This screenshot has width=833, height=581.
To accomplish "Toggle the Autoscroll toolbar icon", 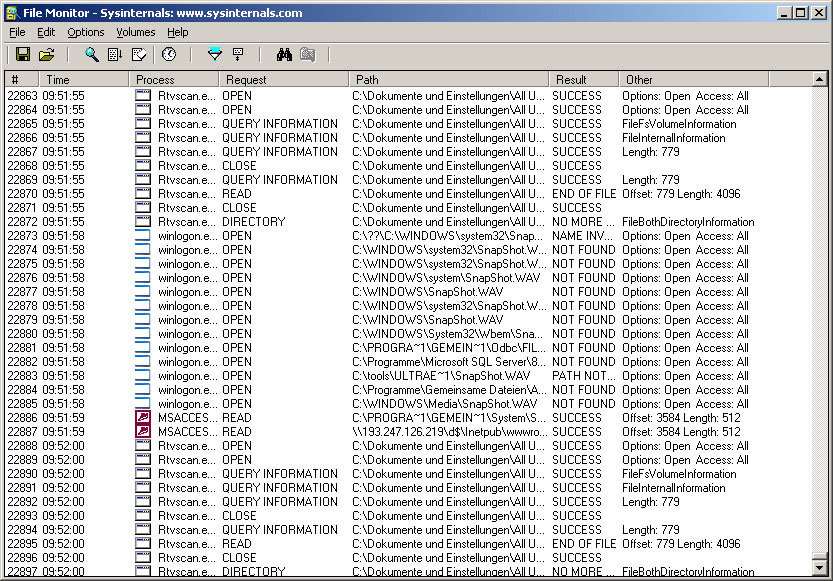I will (x=115, y=54).
